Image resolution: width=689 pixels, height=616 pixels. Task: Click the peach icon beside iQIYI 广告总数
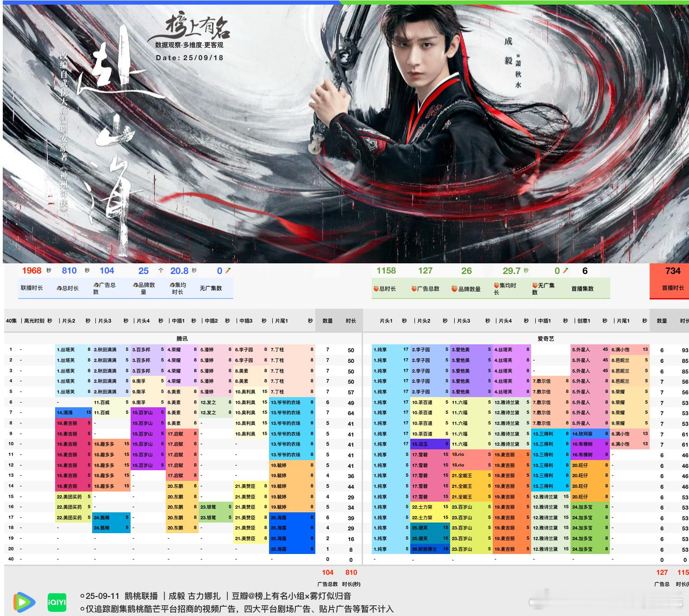point(414,289)
